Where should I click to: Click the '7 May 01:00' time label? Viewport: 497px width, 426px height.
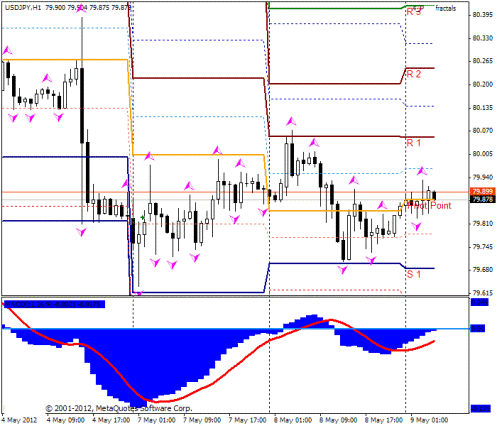pyautogui.click(x=157, y=420)
